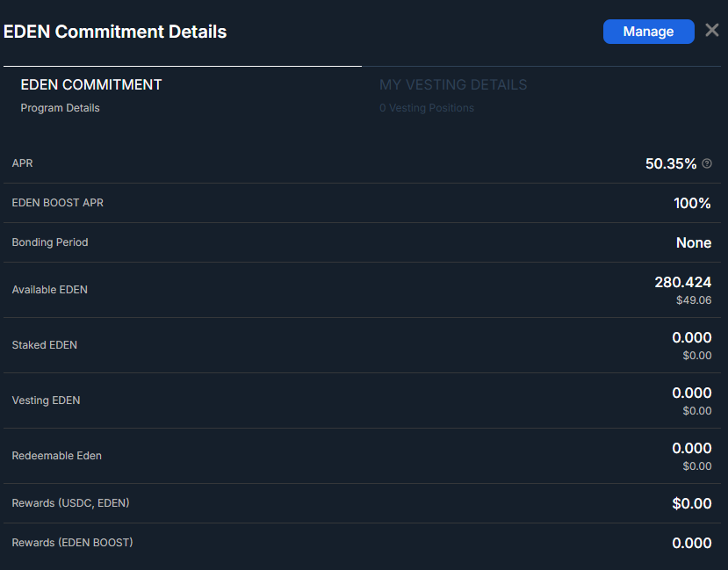Open the MY VESTING DETAILS tab
The height and width of the screenshot is (570, 728).
[453, 85]
